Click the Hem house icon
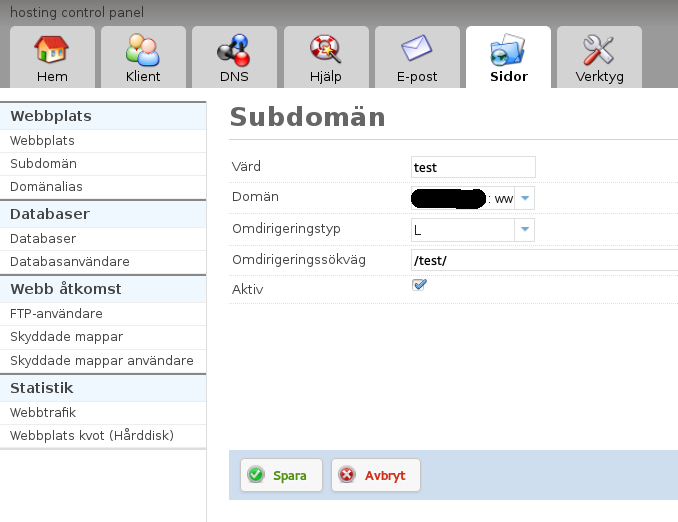The image size is (678, 522). click(x=52, y=50)
